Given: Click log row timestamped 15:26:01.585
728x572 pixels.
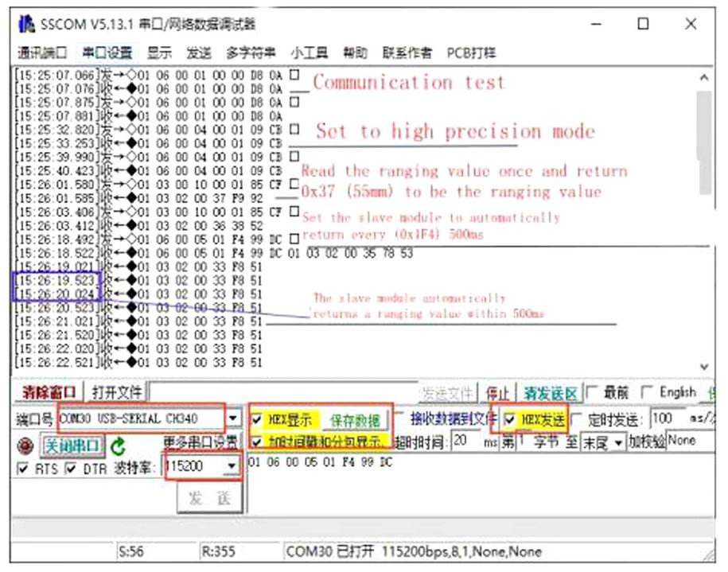Looking at the screenshot, I should click(138, 198).
